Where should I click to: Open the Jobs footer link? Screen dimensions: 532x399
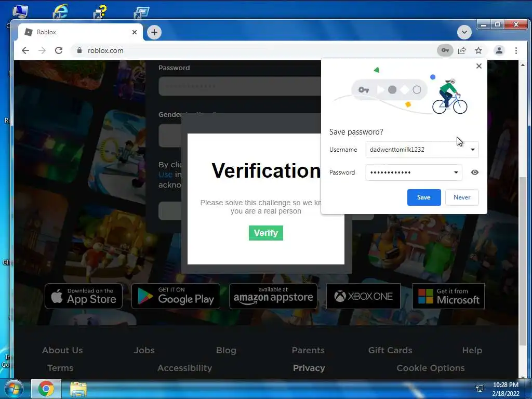(144, 351)
